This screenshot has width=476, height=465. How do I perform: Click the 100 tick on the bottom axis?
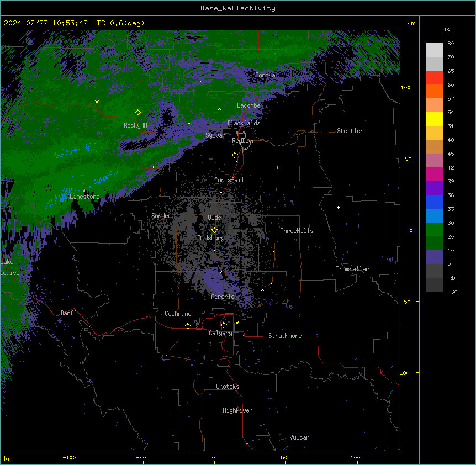click(x=355, y=457)
